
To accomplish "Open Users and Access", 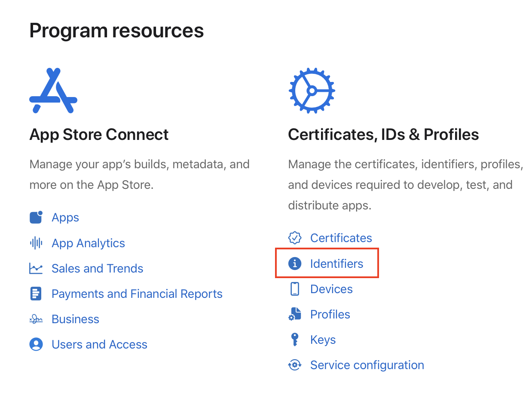I will [99, 344].
